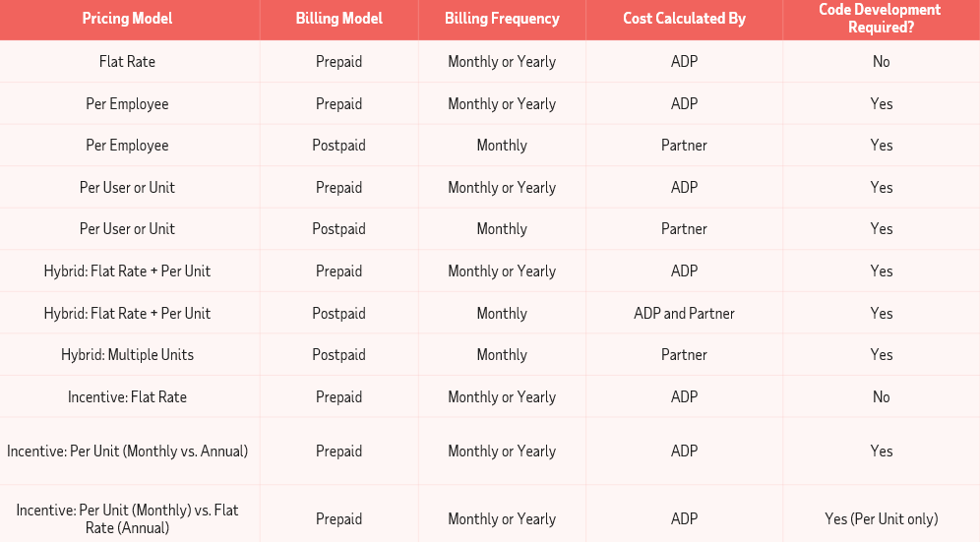
Task: Click Partner in the Hybrid: Multiple Units row
Action: point(684,355)
